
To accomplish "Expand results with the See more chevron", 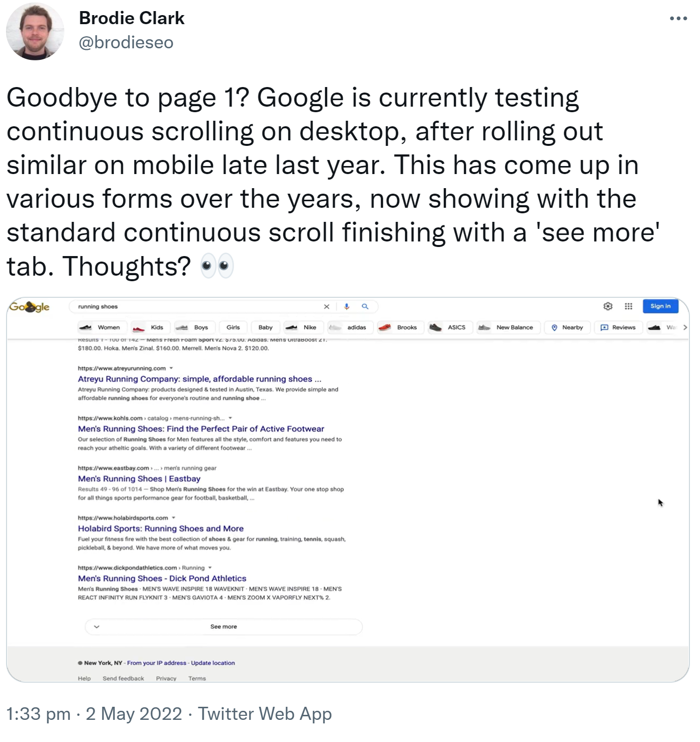I will (x=96, y=626).
